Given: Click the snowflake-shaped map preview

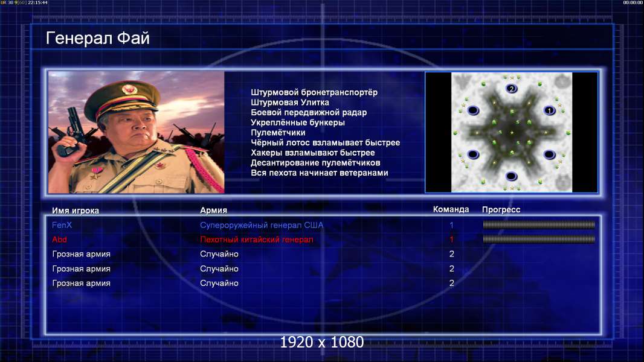Looking at the screenshot, I should (511, 132).
